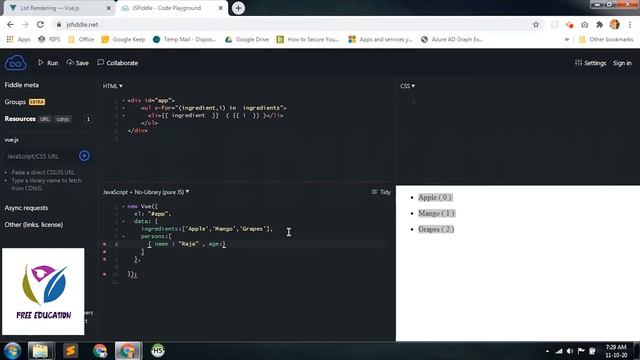The width and height of the screenshot is (640, 360).
Task: Click 'Mango ( 1 )' in result pane
Action: (x=436, y=213)
